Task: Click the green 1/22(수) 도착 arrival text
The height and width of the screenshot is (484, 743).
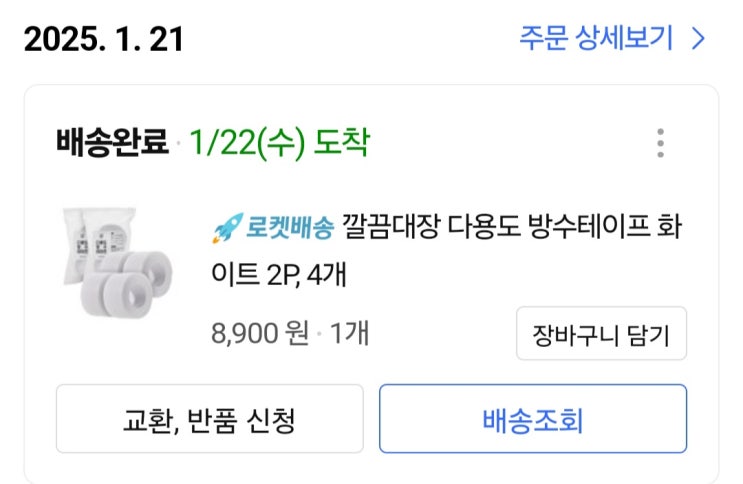Action: (276, 143)
